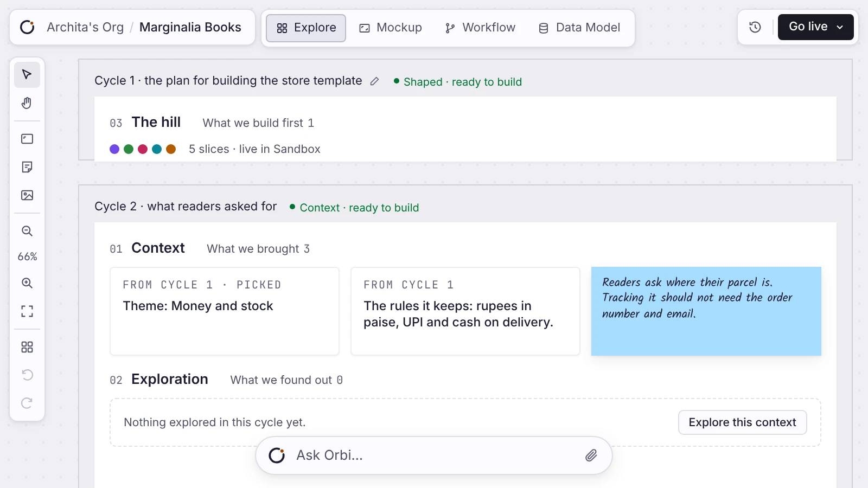Viewport: 868px width, 488px height.
Task: Select the hand pan tool
Action: [x=27, y=103]
